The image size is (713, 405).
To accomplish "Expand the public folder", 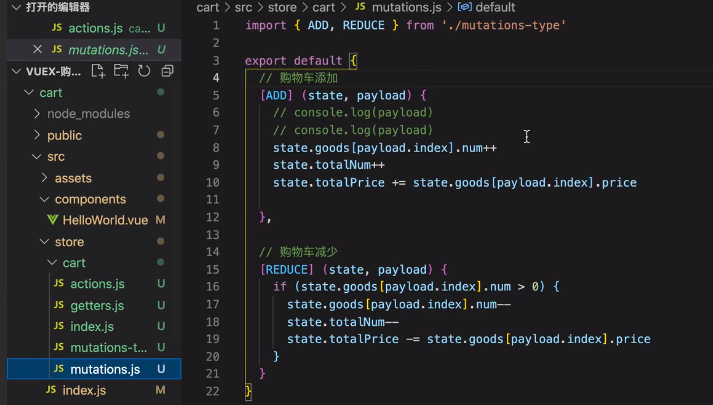I will click(37, 135).
